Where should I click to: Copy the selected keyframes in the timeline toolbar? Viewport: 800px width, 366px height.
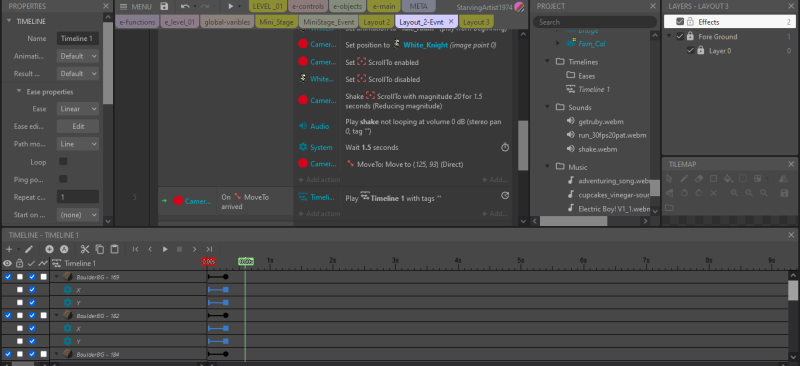(100, 249)
